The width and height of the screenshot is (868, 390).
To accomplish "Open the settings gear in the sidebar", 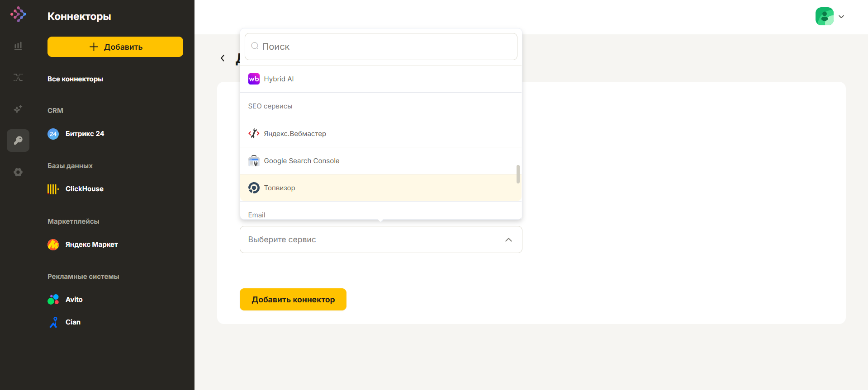I will 18,172.
